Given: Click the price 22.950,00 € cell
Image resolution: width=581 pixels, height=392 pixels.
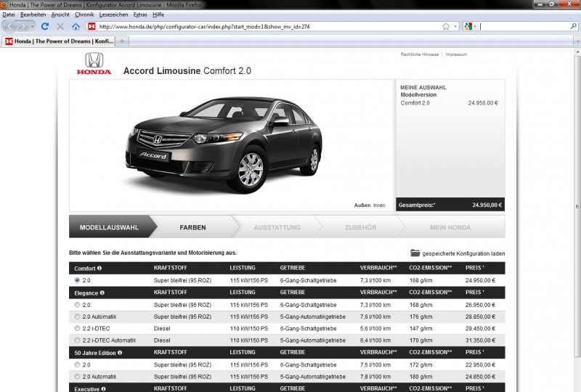Looking at the screenshot, I should point(480,364).
